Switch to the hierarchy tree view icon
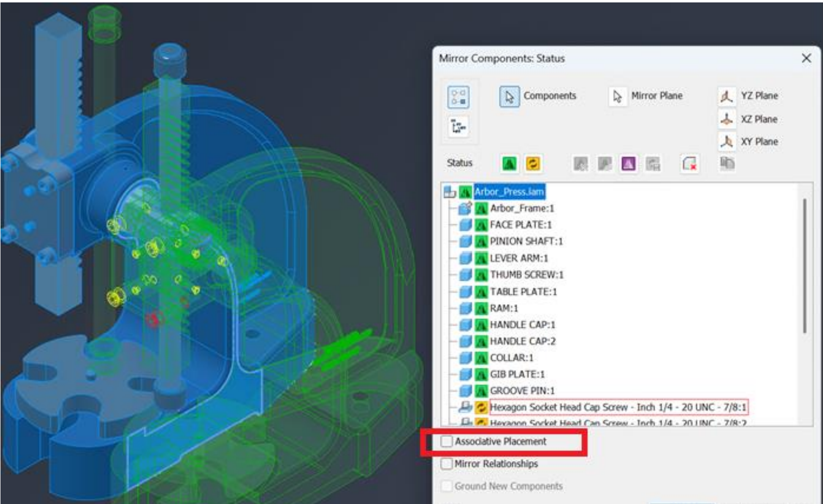Image resolution: width=823 pixels, height=504 pixels. pos(458,127)
